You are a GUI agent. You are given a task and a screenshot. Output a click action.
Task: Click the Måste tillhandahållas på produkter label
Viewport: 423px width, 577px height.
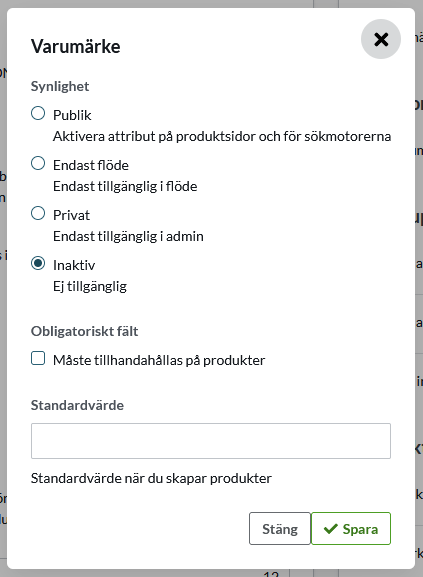coord(159,360)
